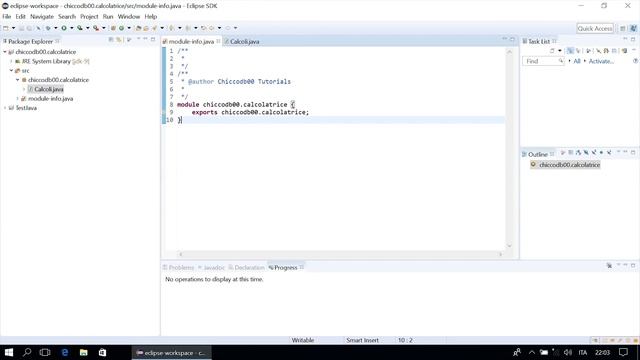This screenshot has height=360, width=640.
Task: Click the Java perspective icon at top right
Action: 633,28
